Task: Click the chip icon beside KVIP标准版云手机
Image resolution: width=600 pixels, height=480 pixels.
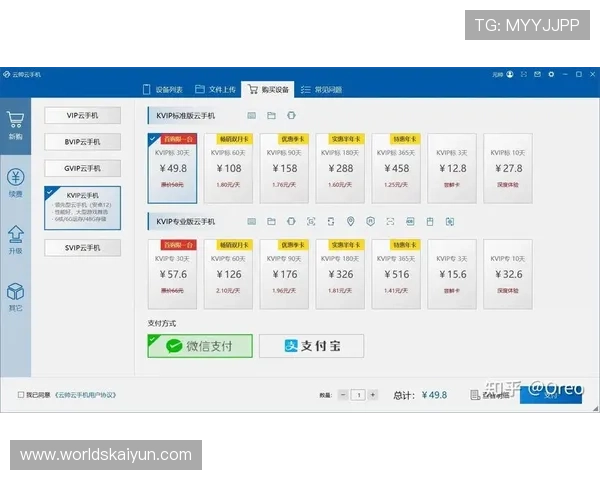Action: [x=291, y=115]
